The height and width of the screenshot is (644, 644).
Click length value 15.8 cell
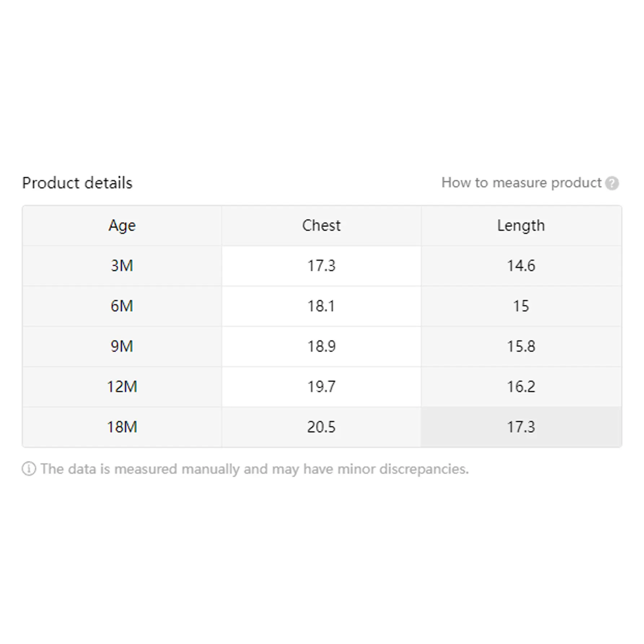[x=521, y=346]
